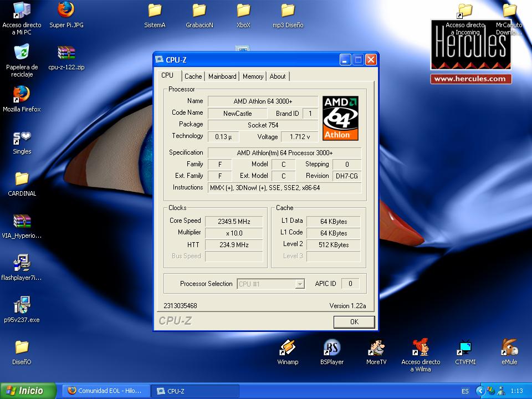Open the Memory tab
This screenshot has width=532, height=399.
253,76
